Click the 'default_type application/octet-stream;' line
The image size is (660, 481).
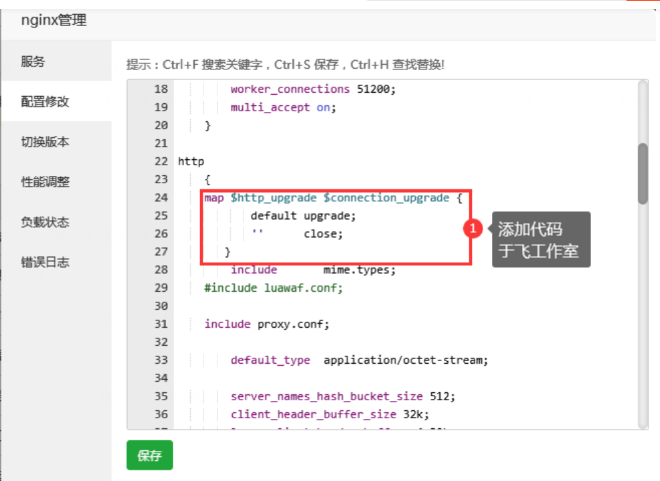[x=358, y=360]
